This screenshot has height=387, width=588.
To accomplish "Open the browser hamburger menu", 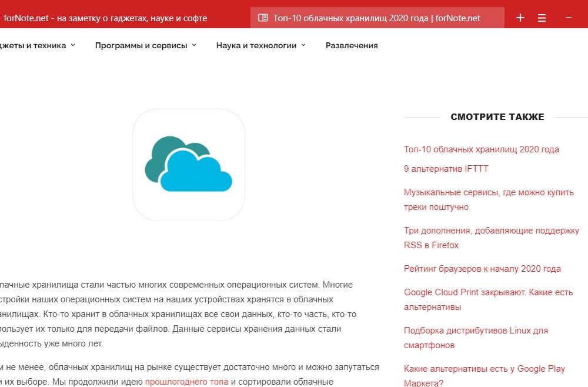I will tap(542, 18).
